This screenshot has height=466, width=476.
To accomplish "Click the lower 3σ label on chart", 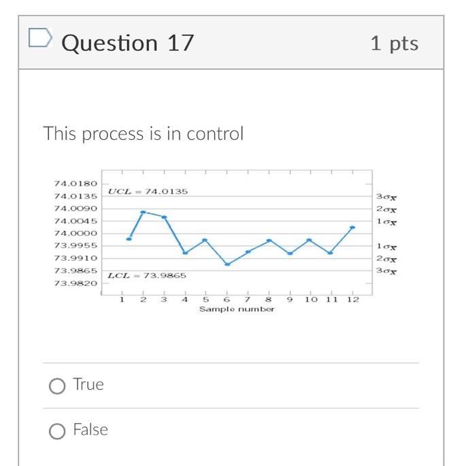I will 386,271.
